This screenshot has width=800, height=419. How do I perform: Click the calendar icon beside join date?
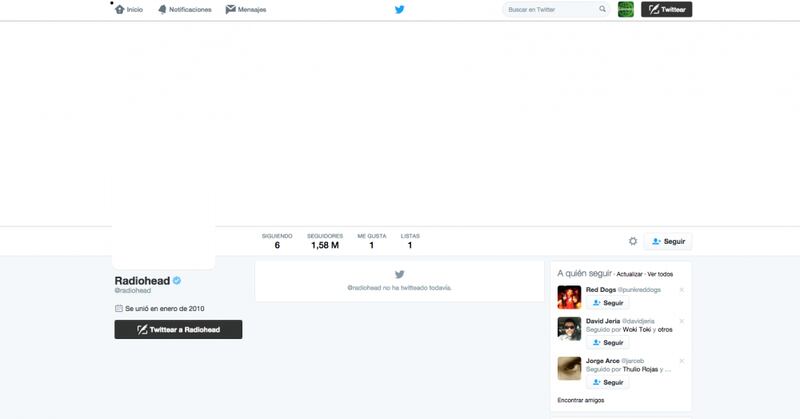click(119, 308)
